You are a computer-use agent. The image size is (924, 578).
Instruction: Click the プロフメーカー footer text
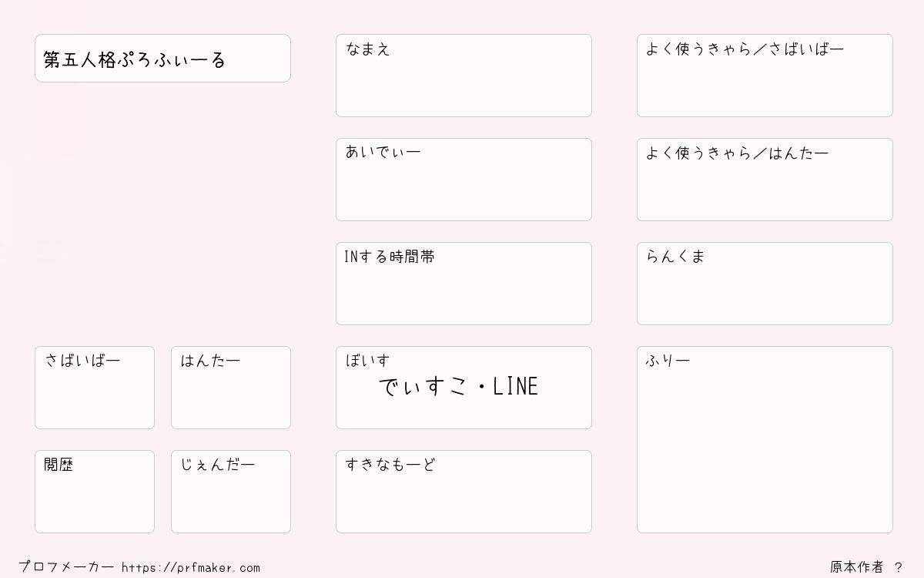(x=66, y=567)
